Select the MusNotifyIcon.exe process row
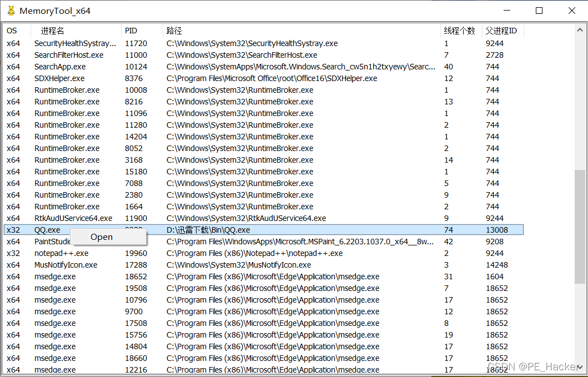The height and width of the screenshot is (377, 588). point(264,264)
